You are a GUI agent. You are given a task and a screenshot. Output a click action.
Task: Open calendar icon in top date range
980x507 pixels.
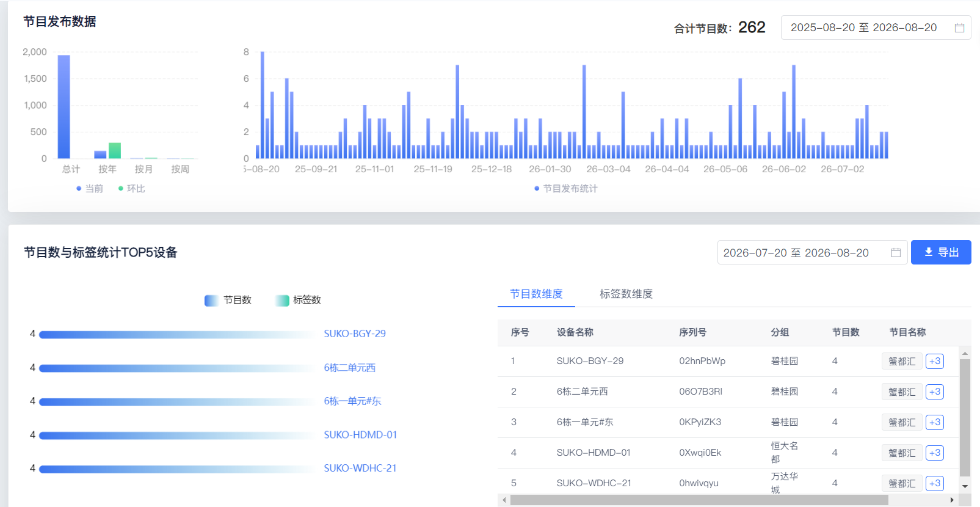[959, 27]
